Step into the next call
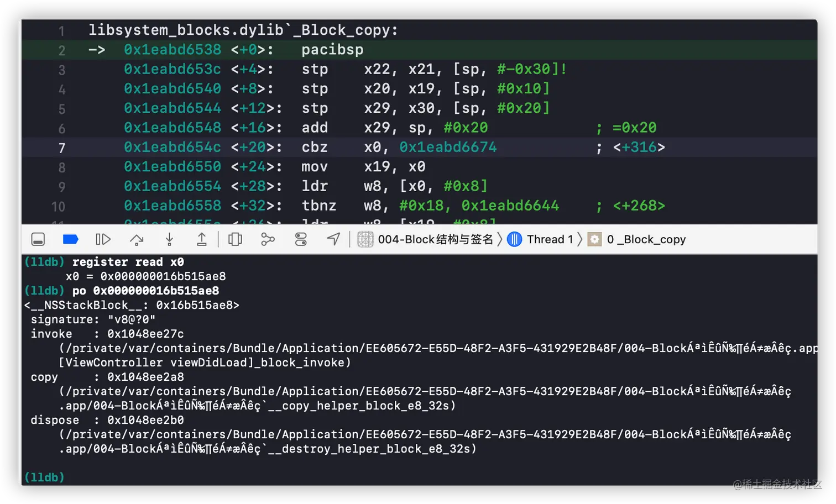This screenshot has height=504, width=836. click(170, 239)
